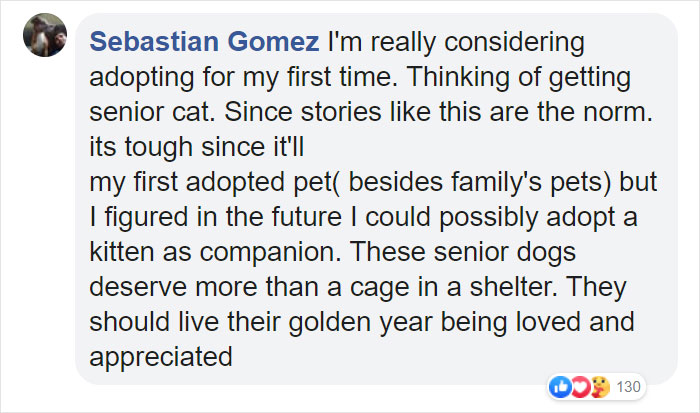
Task: Click the word "appreciated" in the comment
Action: tap(161, 355)
